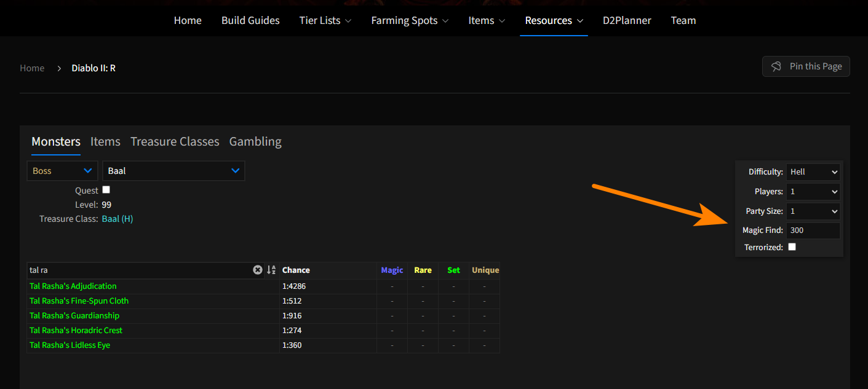Open Tal Rasha's Fine-Spun Cloth link
The height and width of the screenshot is (389, 868).
(x=79, y=301)
